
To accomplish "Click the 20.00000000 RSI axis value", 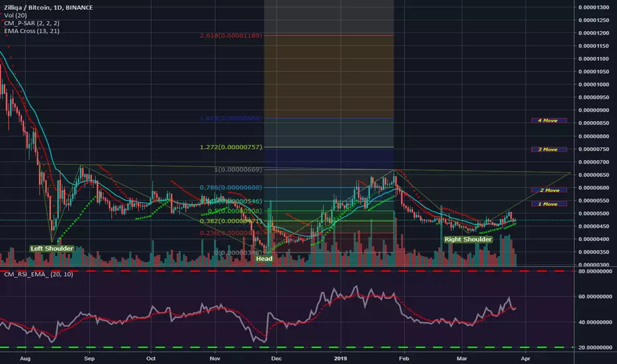I will pyautogui.click(x=595, y=347).
